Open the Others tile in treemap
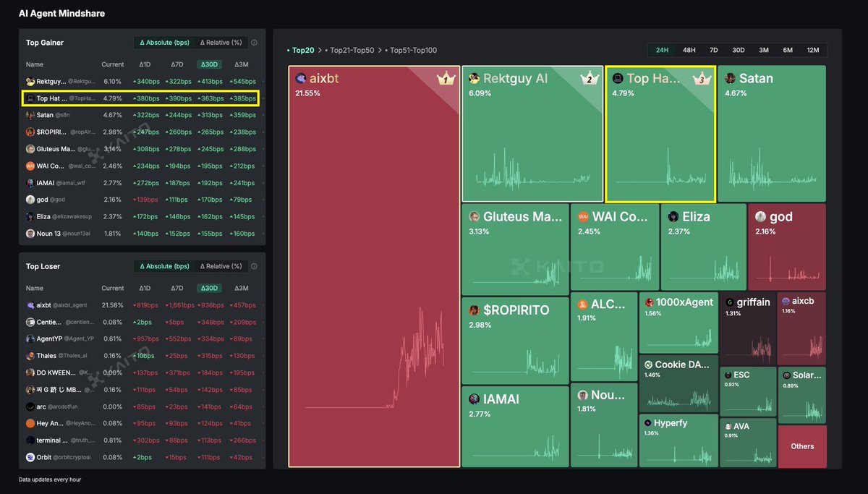 [802, 446]
